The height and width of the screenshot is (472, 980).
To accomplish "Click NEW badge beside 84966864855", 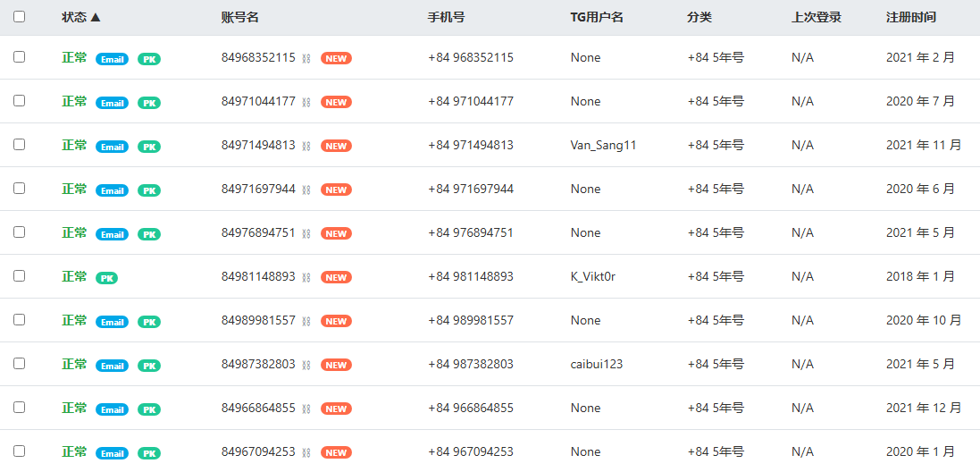I will [x=336, y=409].
